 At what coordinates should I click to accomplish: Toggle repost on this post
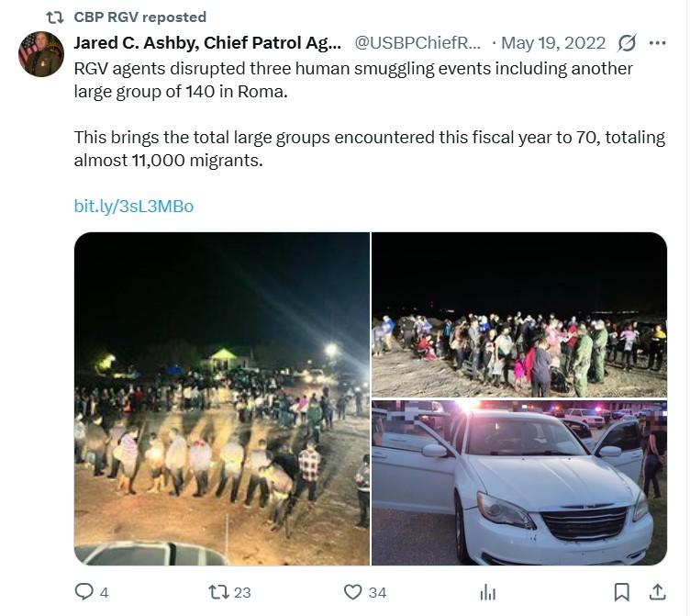click(218, 592)
